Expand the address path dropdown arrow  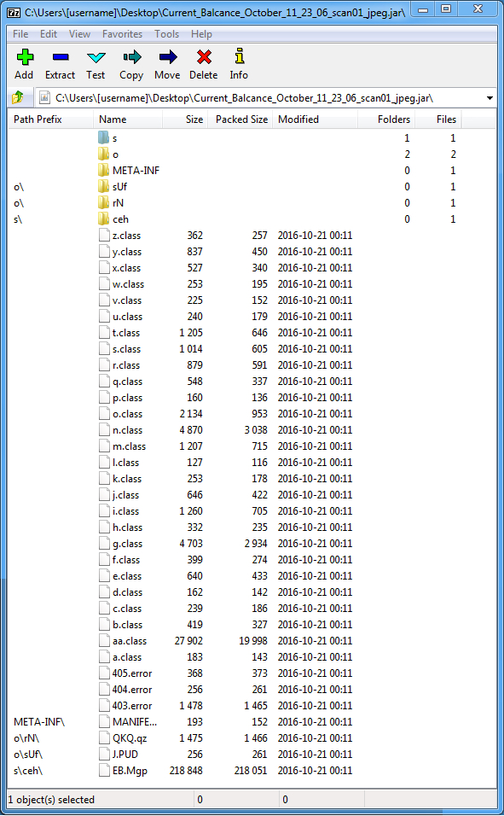[490, 98]
